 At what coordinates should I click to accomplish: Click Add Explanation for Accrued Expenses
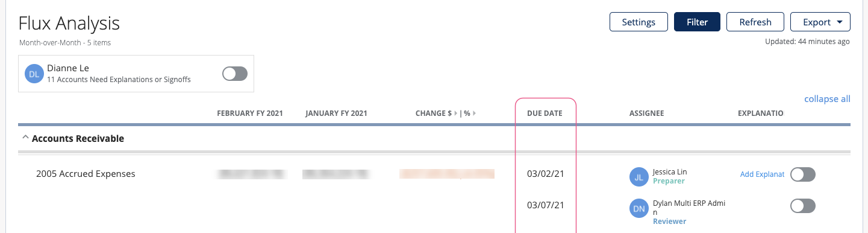(x=762, y=174)
